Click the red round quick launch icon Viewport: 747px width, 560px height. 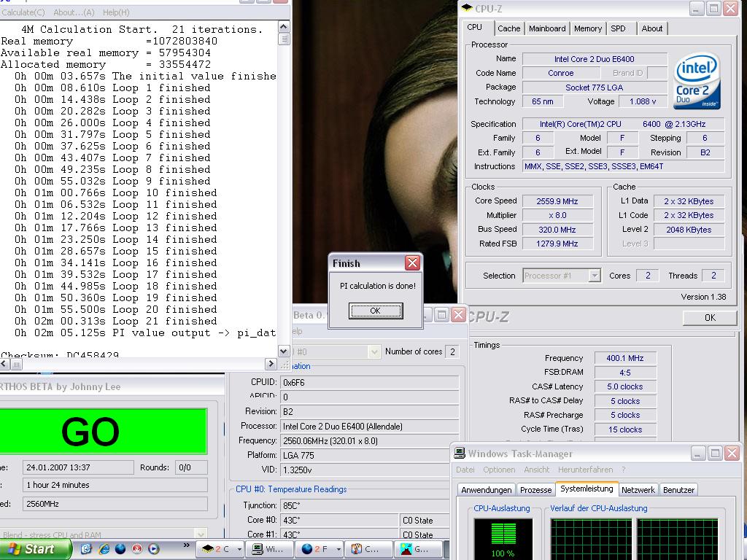[136, 549]
